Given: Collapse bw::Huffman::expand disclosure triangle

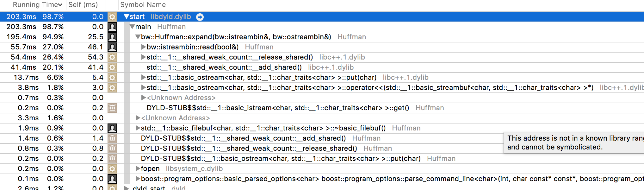Looking at the screenshot, I should coord(138,37).
